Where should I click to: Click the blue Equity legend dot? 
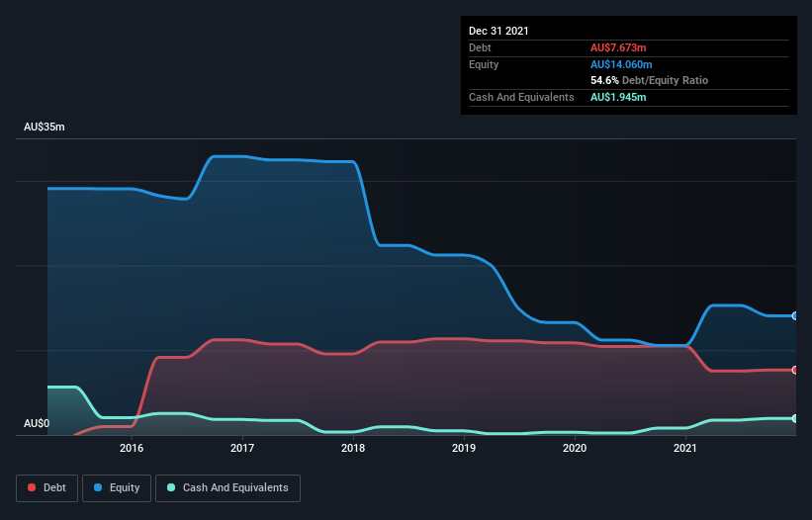(98, 487)
